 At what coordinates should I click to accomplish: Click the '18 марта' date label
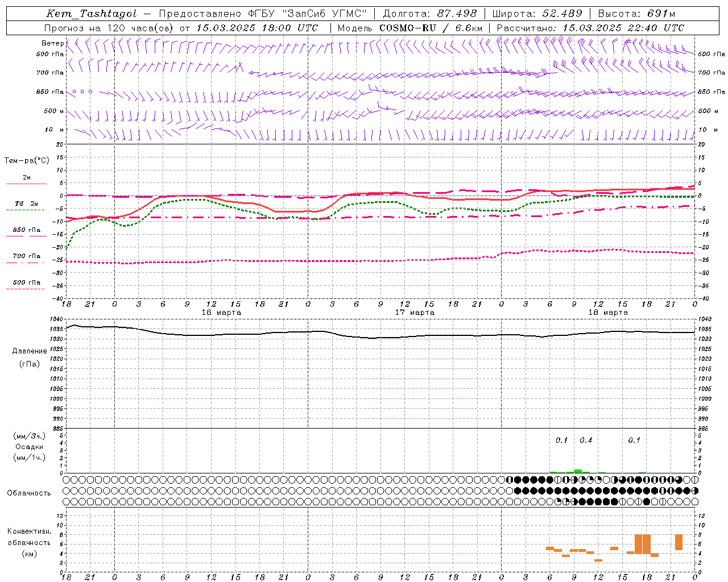pos(608,313)
